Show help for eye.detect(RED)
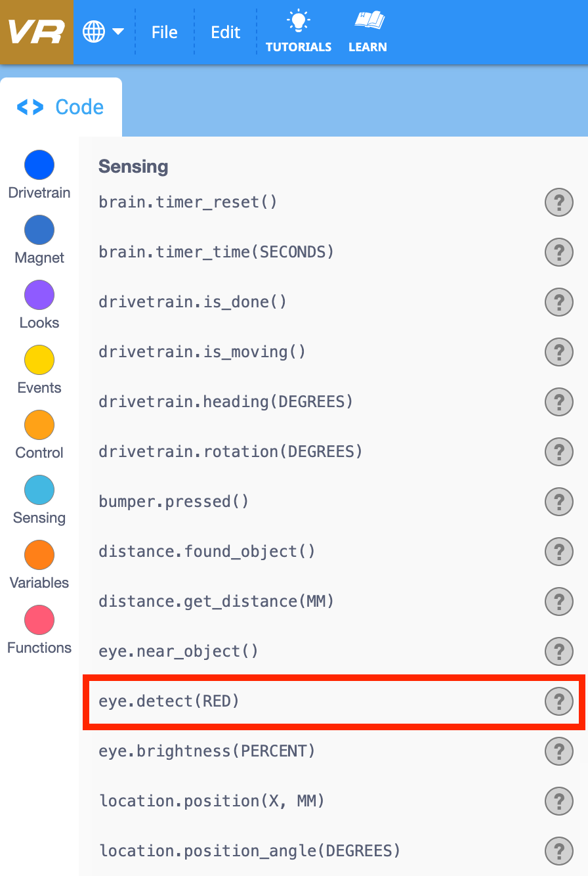This screenshot has height=876, width=588. pyautogui.click(x=558, y=701)
